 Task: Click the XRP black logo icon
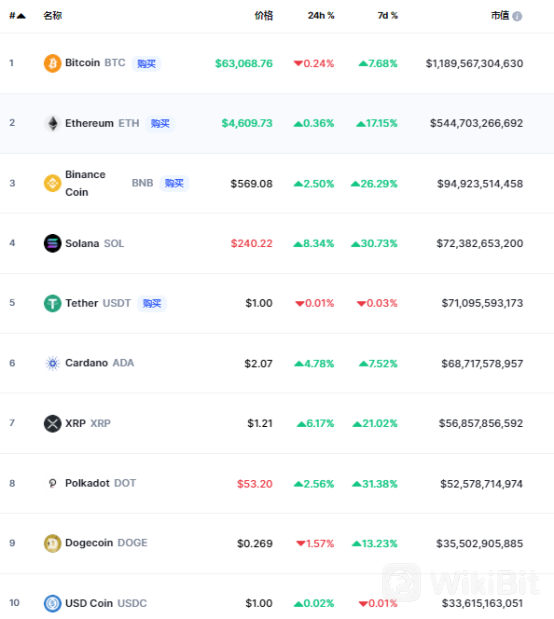coord(53,424)
